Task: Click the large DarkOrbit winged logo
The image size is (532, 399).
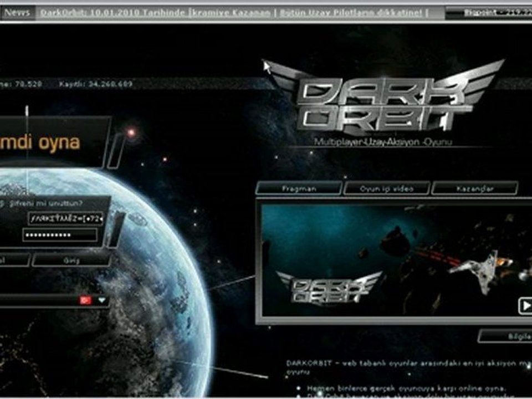Action: coord(383,99)
